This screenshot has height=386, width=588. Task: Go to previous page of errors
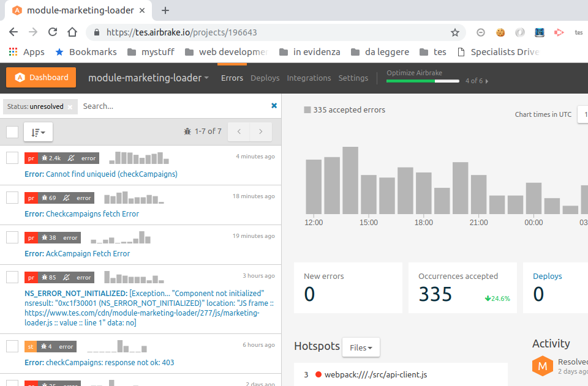click(239, 132)
